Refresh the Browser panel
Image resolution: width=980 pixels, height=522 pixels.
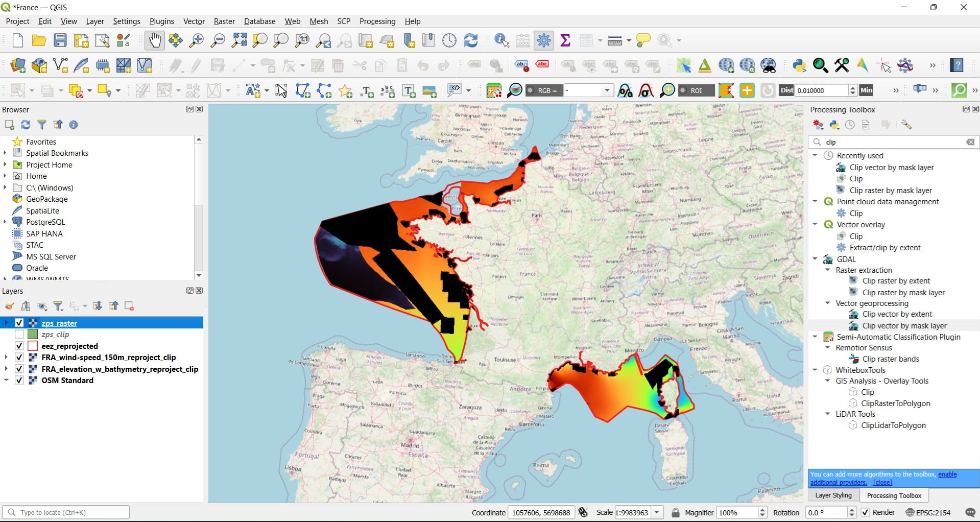(26, 125)
